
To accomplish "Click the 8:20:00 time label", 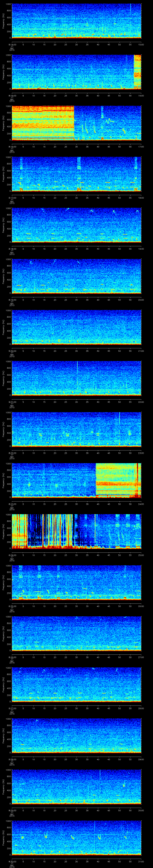I will [x=12, y=351].
